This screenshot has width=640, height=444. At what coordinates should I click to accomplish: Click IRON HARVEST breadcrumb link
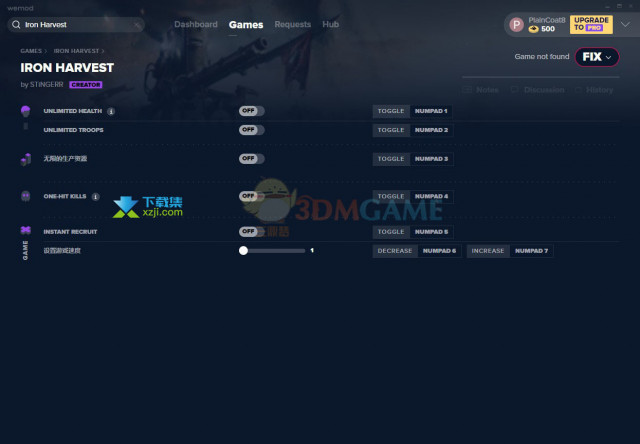[76, 51]
